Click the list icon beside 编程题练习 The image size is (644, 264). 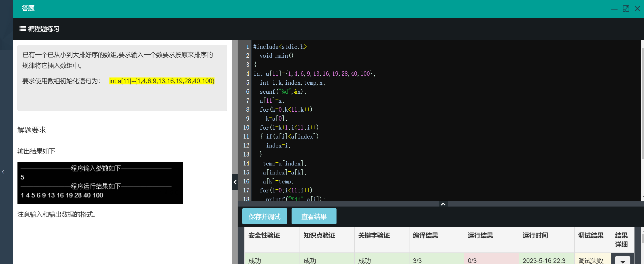[x=23, y=29]
